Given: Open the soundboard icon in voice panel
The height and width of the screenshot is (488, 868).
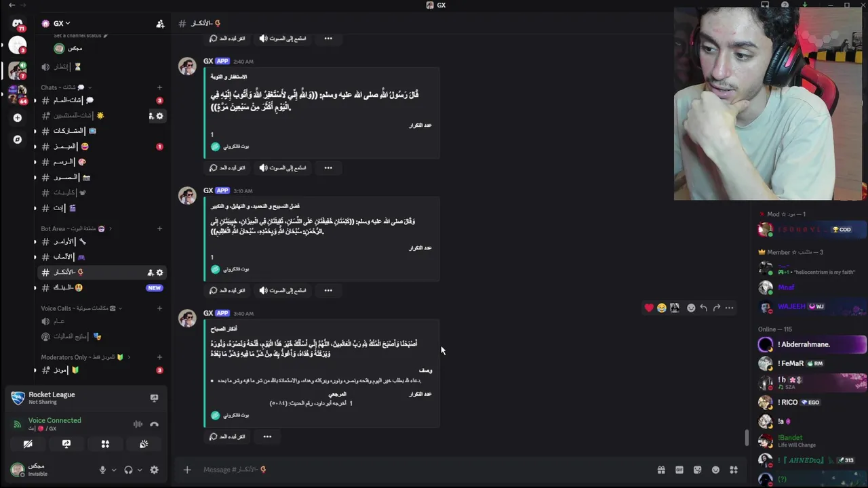Looking at the screenshot, I should pos(144,444).
